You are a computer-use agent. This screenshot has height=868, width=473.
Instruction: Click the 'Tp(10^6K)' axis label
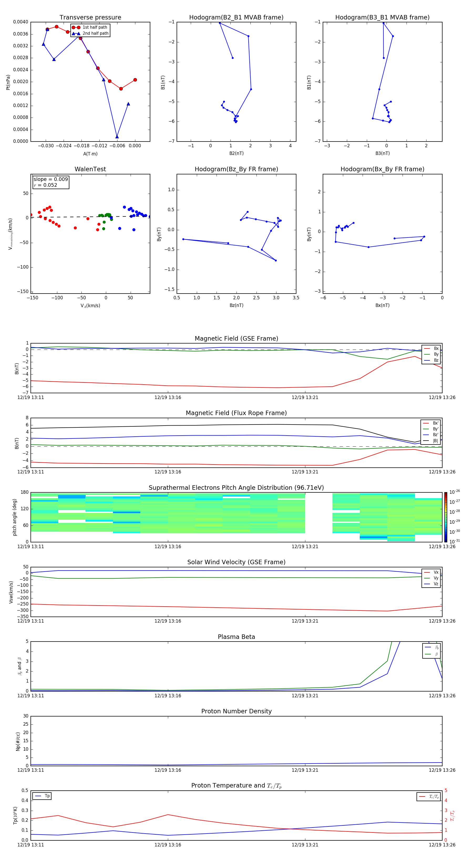pyautogui.click(x=15, y=816)
